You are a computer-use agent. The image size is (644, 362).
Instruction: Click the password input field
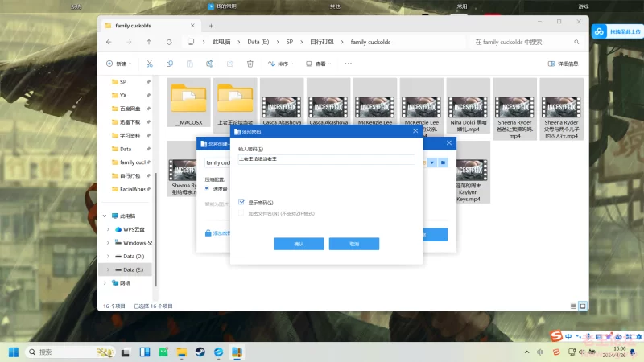(326, 160)
